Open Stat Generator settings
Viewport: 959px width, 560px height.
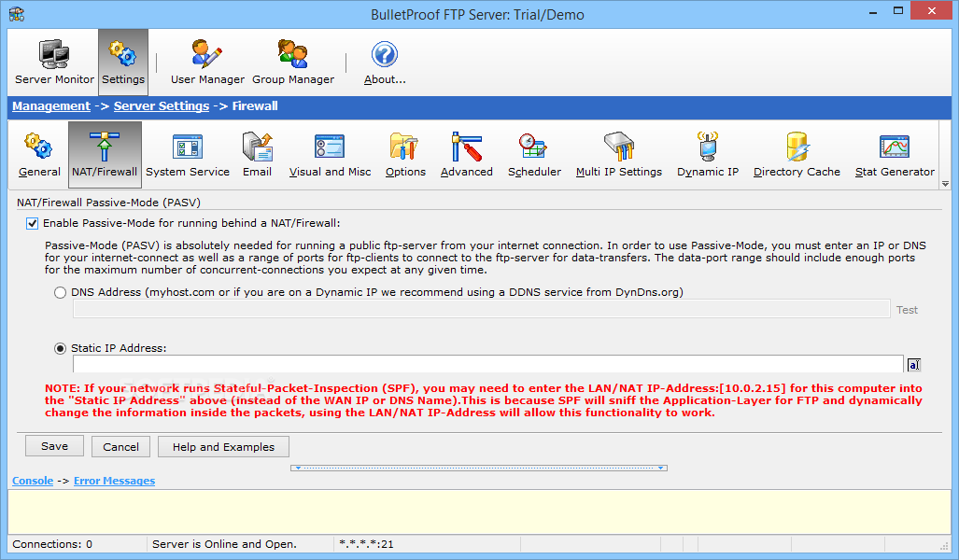pyautogui.click(x=895, y=155)
